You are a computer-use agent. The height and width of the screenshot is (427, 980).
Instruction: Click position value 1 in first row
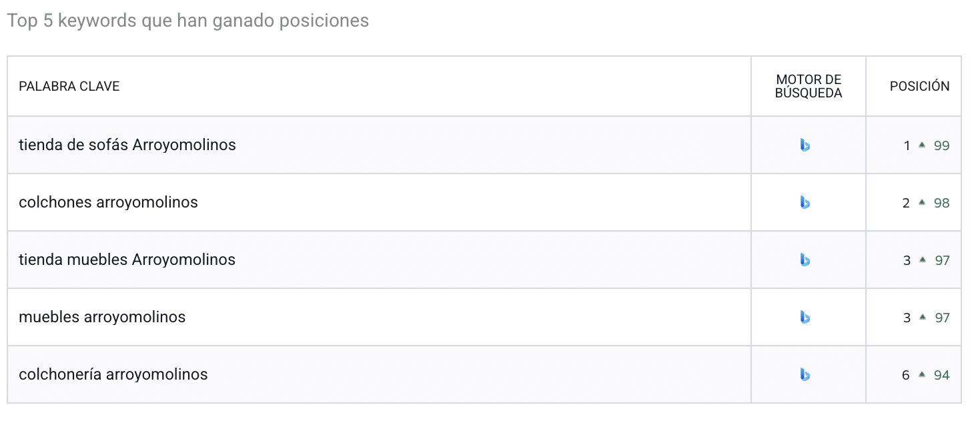[907, 145]
